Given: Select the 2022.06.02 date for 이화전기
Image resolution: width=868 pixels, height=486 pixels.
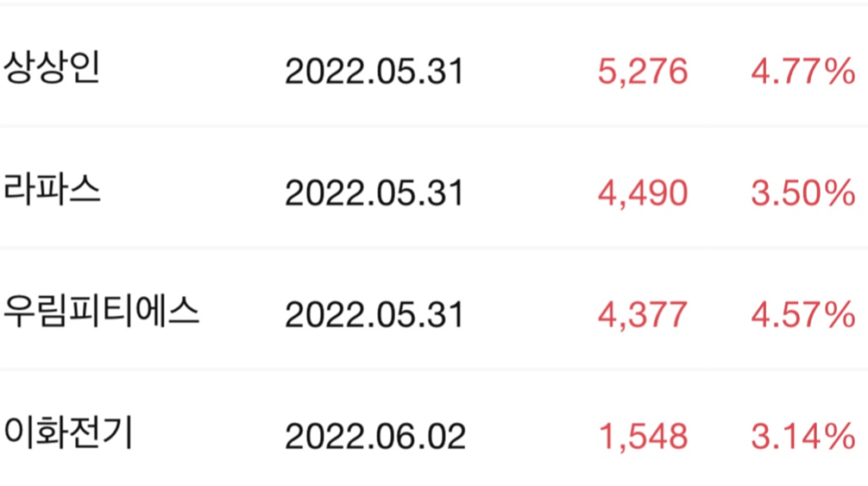Looking at the screenshot, I should (375, 438).
